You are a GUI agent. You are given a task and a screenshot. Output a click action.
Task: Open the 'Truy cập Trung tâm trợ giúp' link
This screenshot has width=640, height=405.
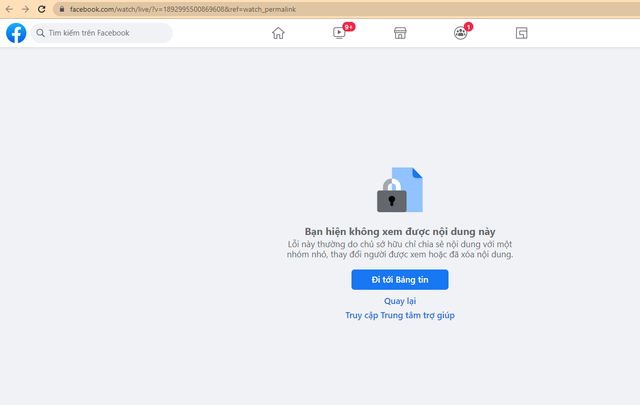pyautogui.click(x=400, y=315)
